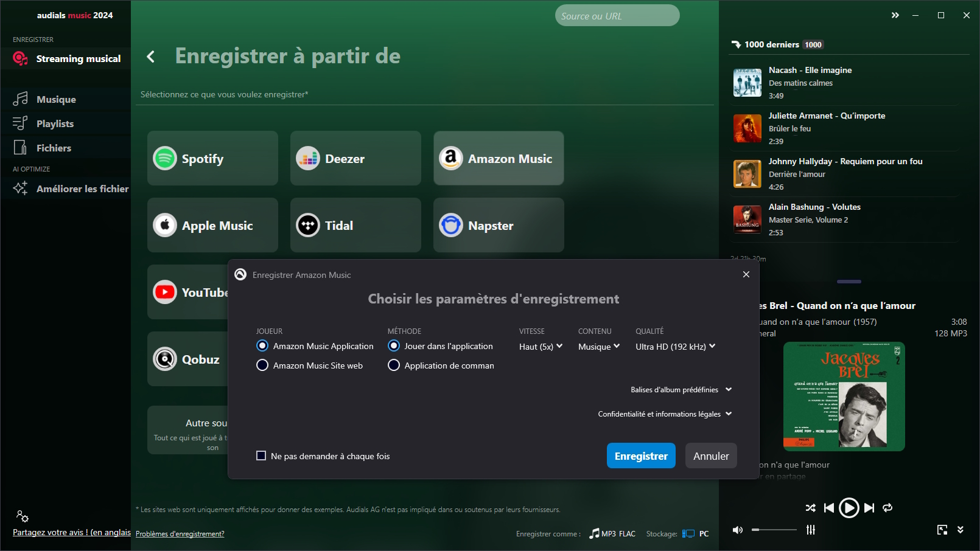Click the Enregistrer button
Screen dimensions: 980x551
(x=641, y=456)
